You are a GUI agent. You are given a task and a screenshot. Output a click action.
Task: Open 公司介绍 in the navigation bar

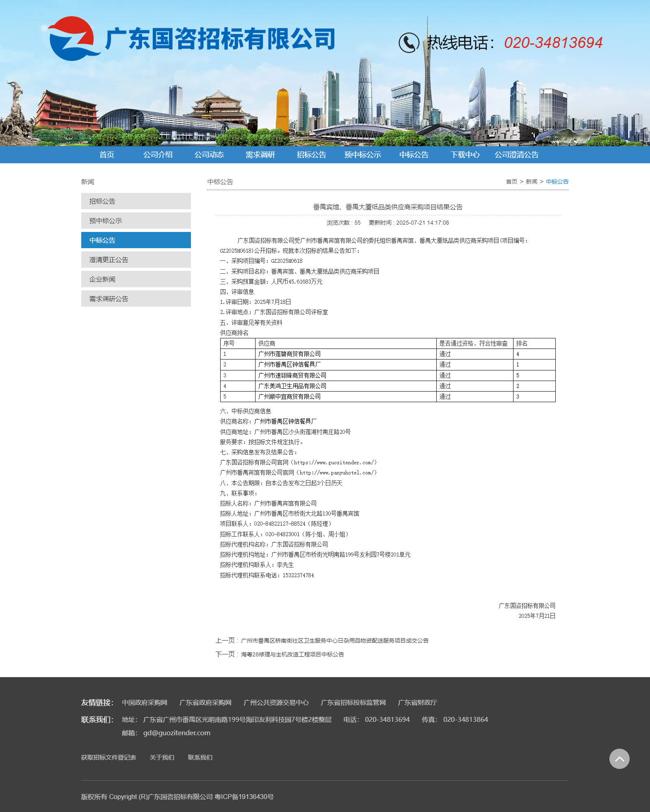click(158, 155)
